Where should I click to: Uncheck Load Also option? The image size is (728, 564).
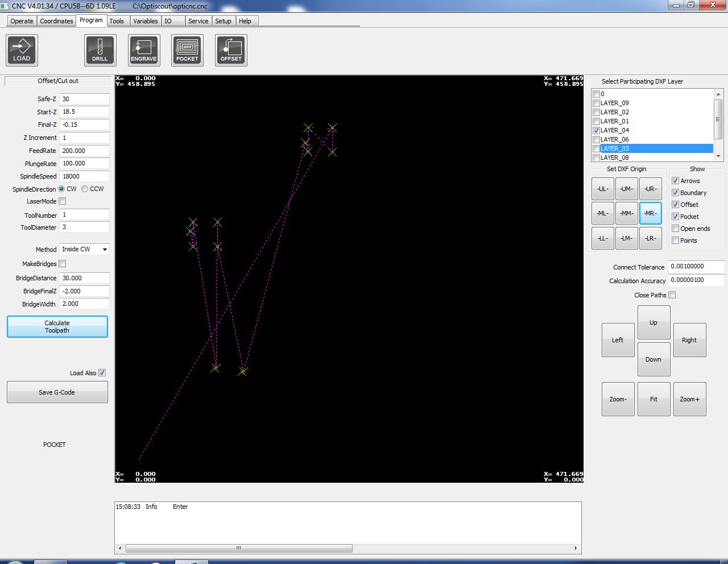(x=102, y=373)
